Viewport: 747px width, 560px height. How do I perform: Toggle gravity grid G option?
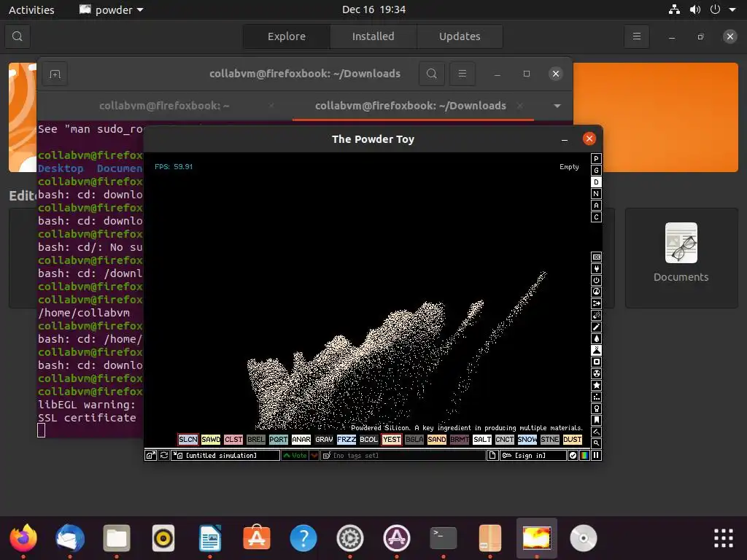click(x=596, y=171)
